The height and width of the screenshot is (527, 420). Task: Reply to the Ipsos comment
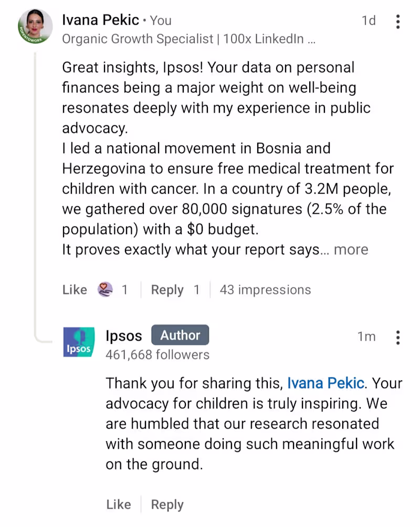(167, 504)
